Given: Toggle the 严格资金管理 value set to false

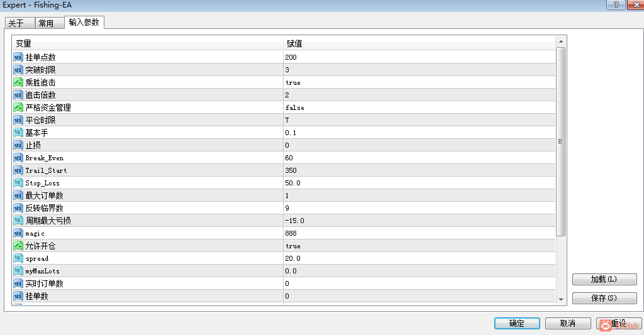Looking at the screenshot, I should coord(419,107).
